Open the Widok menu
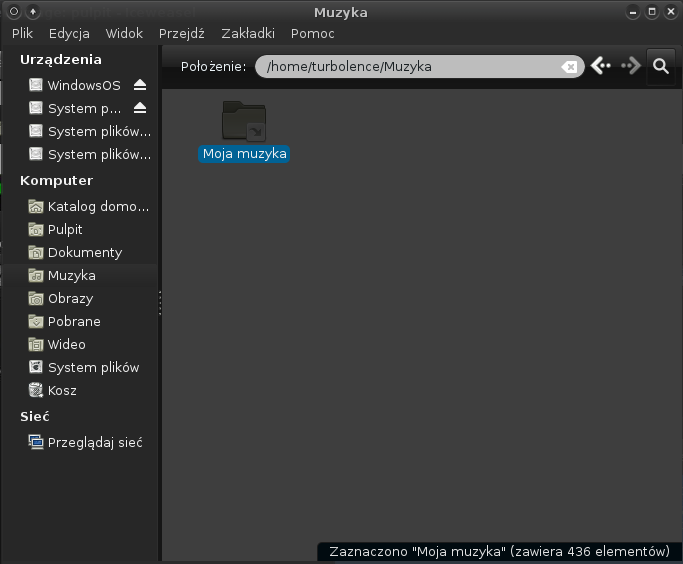This screenshot has width=683, height=564. [124, 33]
